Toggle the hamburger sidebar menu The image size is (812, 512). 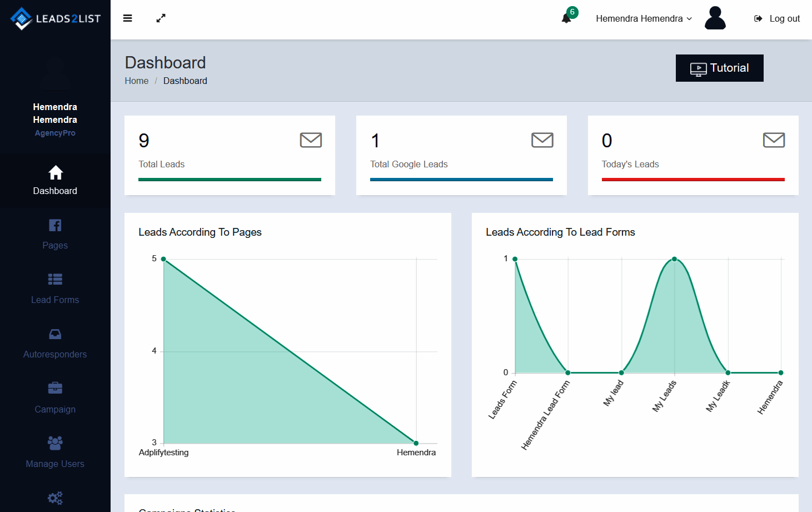[127, 18]
